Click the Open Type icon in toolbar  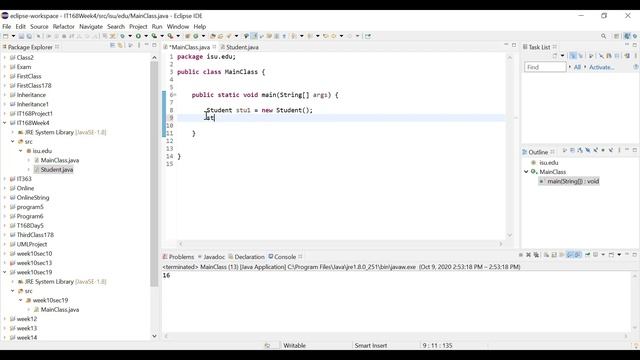[x=212, y=36]
